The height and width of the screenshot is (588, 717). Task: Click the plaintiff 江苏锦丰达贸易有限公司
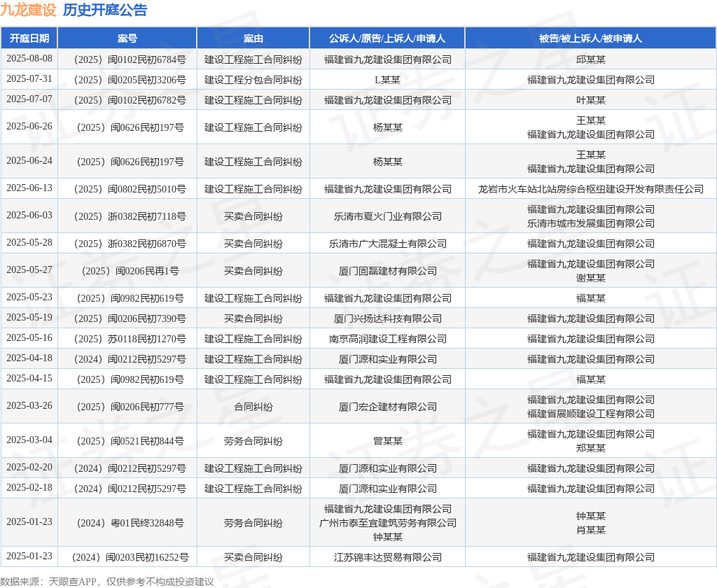pos(387,557)
